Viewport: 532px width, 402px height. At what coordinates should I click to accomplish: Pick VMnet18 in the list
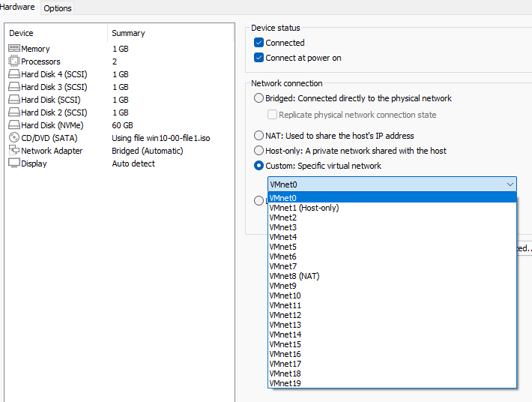pyautogui.click(x=392, y=373)
